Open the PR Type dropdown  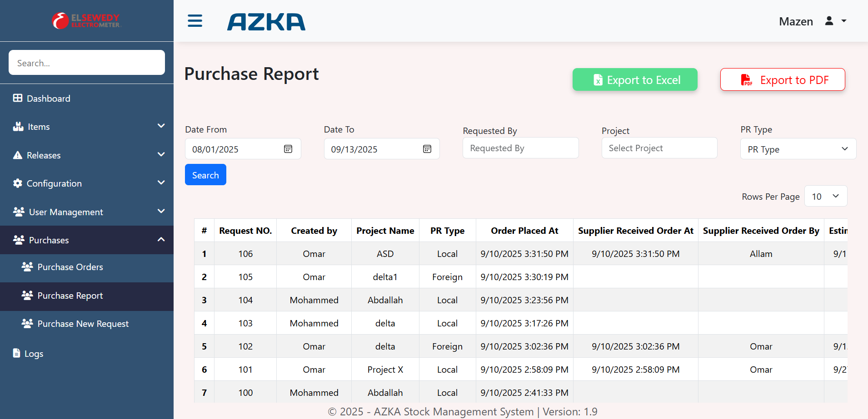[798, 149]
